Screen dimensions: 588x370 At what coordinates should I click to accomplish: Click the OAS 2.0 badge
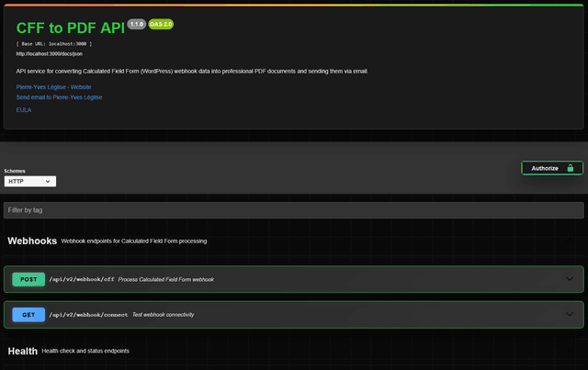(161, 24)
